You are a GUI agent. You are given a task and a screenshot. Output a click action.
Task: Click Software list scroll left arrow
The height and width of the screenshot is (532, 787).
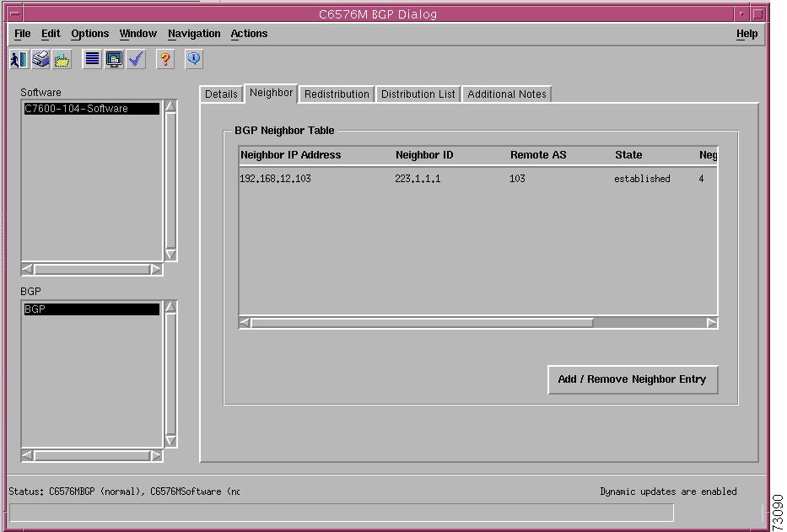pyautogui.click(x=28, y=269)
